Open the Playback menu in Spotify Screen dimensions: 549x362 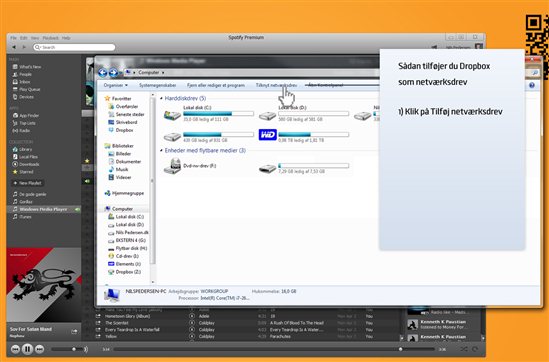coord(50,38)
